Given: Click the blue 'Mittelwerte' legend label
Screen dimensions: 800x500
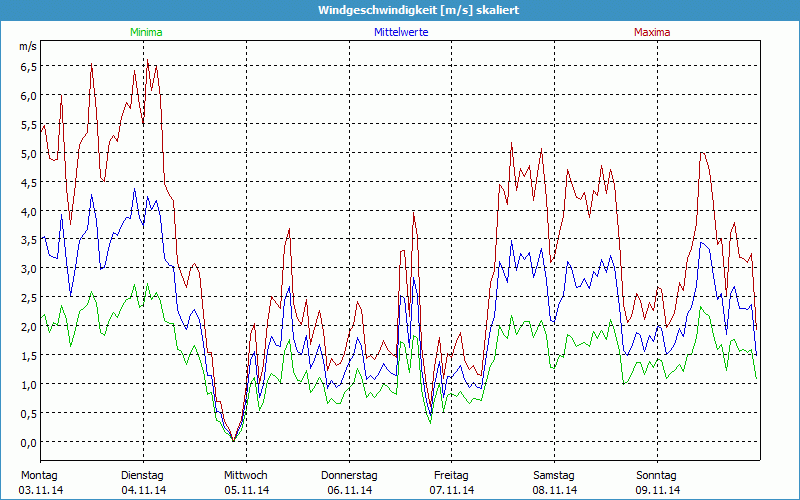Looking at the screenshot, I should pyautogui.click(x=401, y=32).
